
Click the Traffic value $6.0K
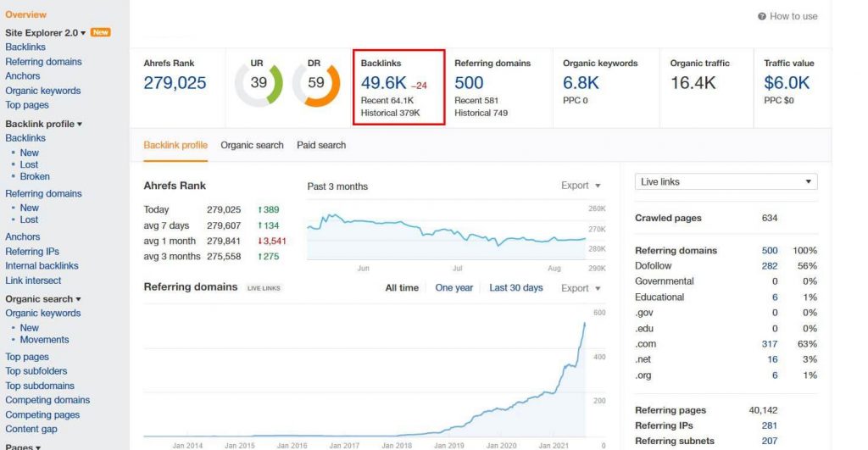(787, 83)
